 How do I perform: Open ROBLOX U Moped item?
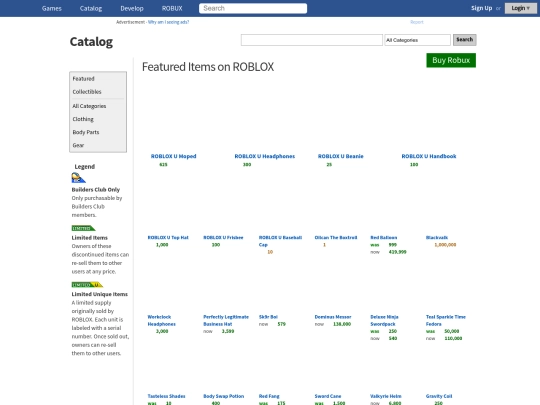[174, 156]
